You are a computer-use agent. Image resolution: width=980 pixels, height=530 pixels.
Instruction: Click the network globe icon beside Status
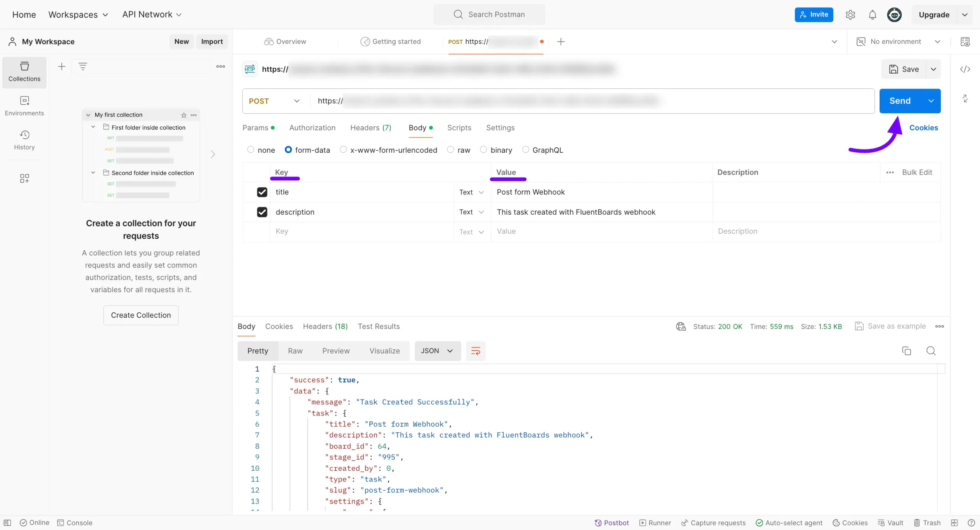point(681,326)
